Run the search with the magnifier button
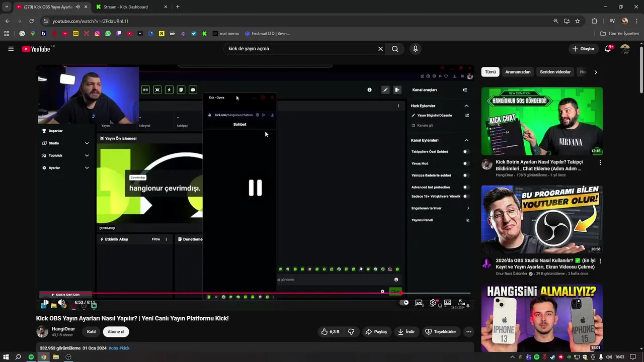The width and height of the screenshot is (644, 362). (395, 49)
